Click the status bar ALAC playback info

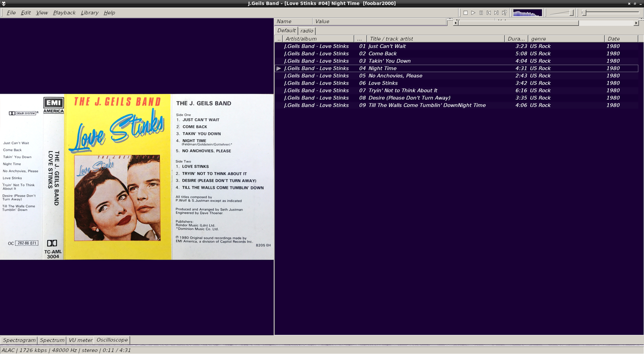click(x=66, y=350)
